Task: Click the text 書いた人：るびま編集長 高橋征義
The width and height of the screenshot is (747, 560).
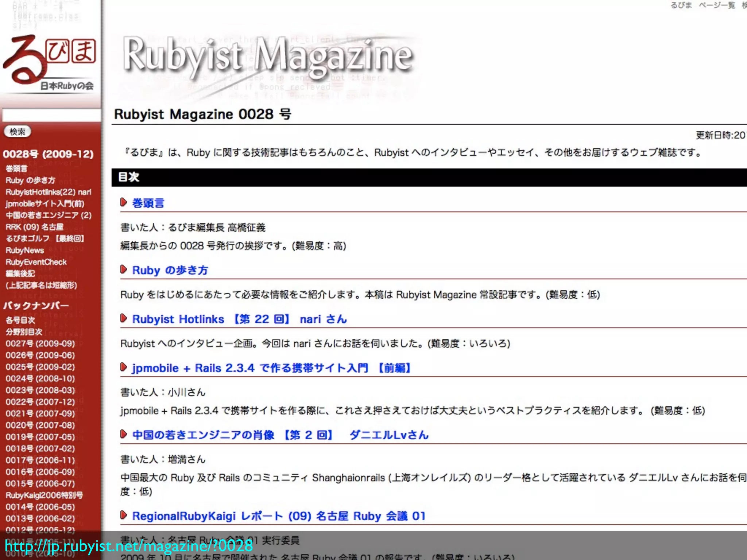Action: pyautogui.click(x=193, y=227)
